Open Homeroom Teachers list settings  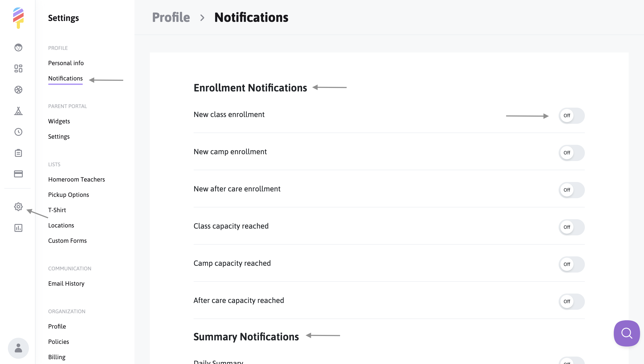click(x=76, y=180)
